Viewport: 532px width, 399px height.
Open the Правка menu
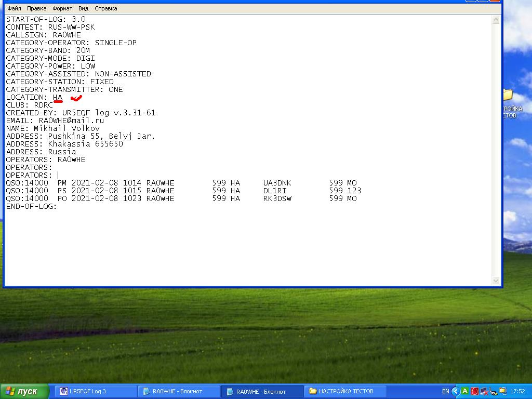(x=36, y=8)
